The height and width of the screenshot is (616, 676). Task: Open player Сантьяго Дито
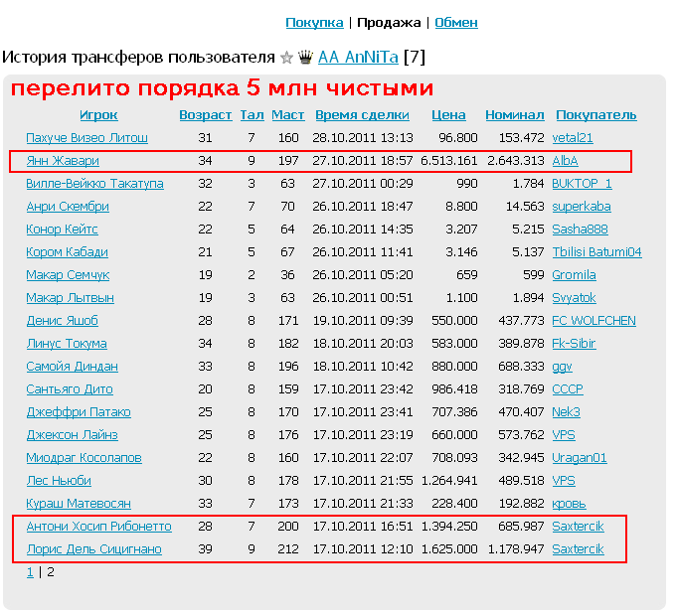[70, 389]
